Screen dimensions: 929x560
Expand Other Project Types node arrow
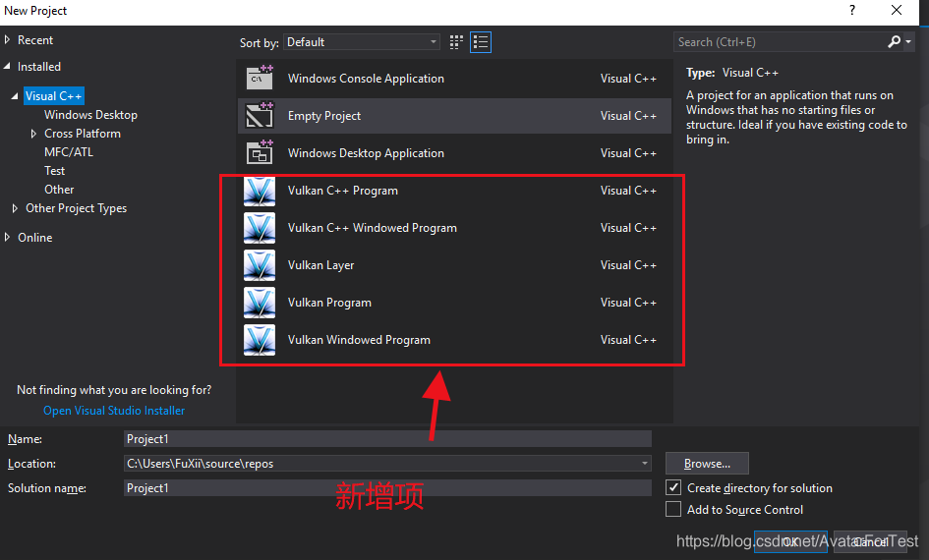pos(15,208)
